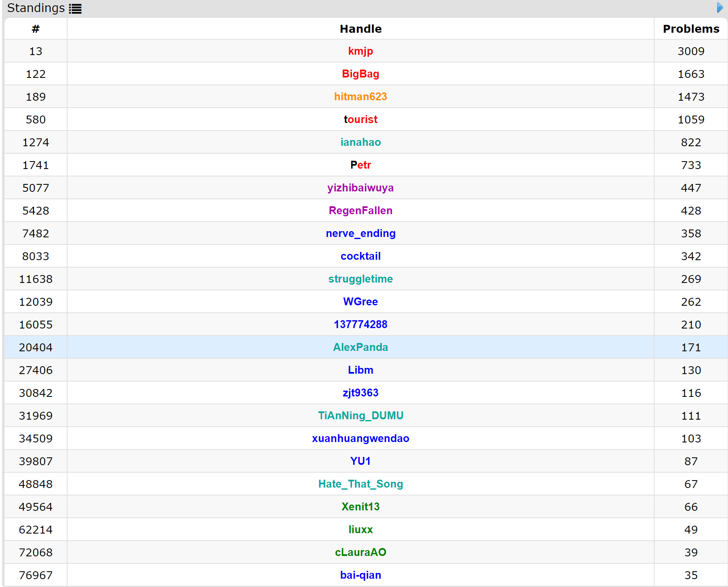The image size is (728, 587).
Task: Click rank cell 5428
Action: (36, 211)
